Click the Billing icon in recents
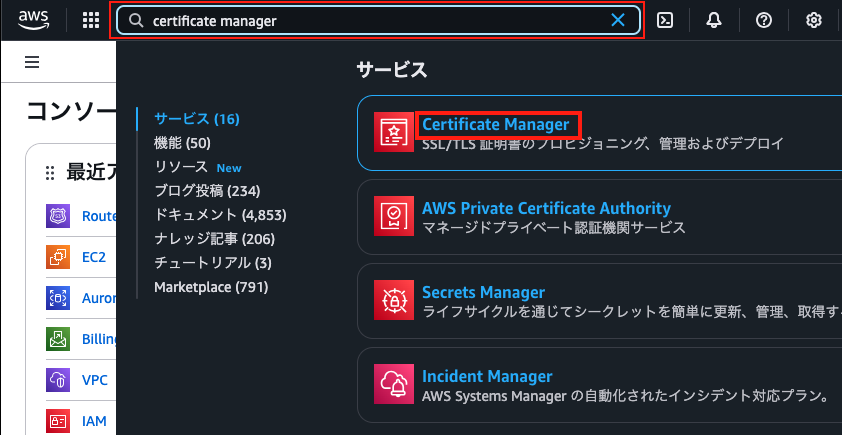 [58, 339]
